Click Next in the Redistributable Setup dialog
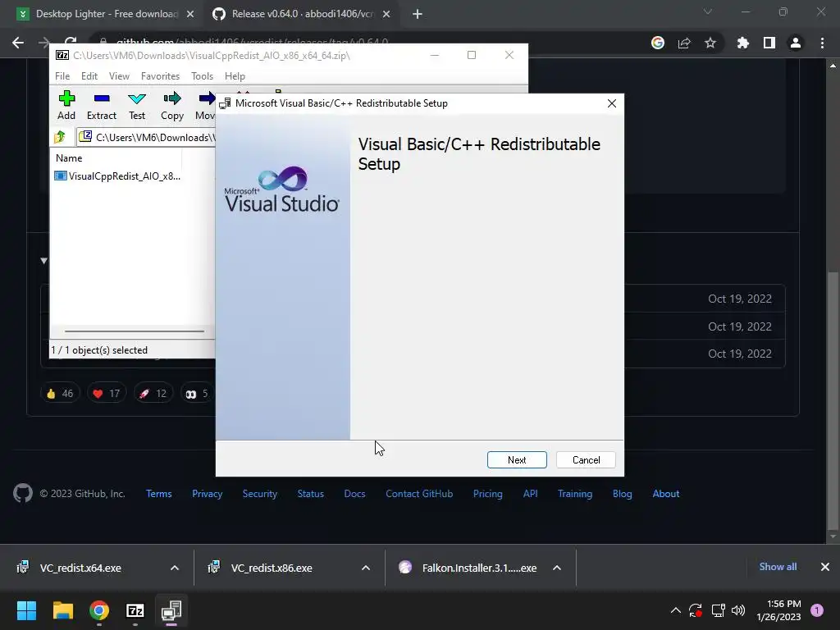840x630 pixels. (517, 459)
